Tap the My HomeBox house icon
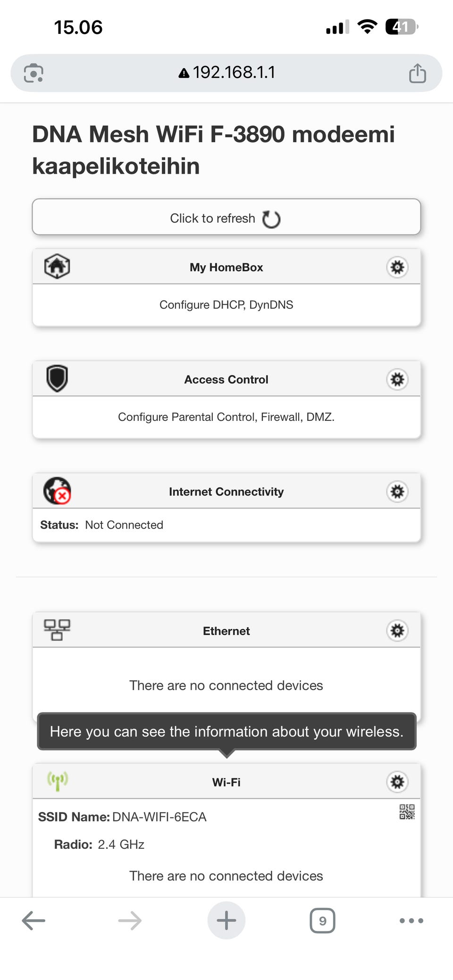 [57, 266]
